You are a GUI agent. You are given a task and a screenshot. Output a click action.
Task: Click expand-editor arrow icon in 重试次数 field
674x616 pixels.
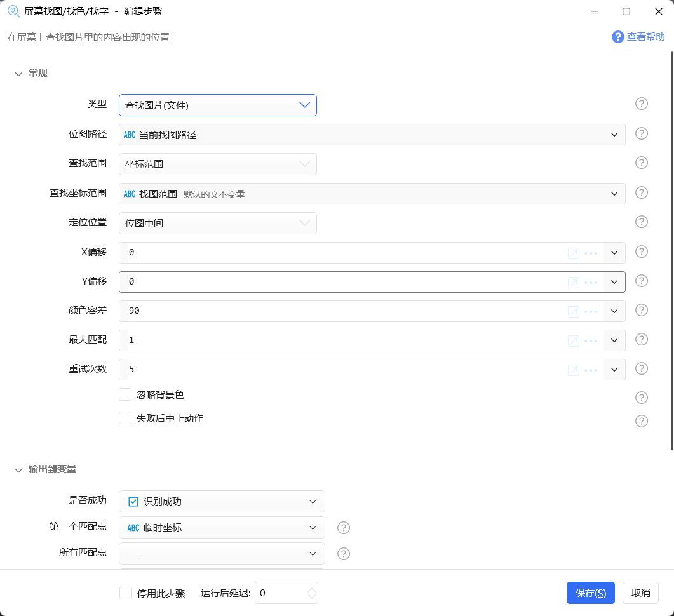coord(573,370)
